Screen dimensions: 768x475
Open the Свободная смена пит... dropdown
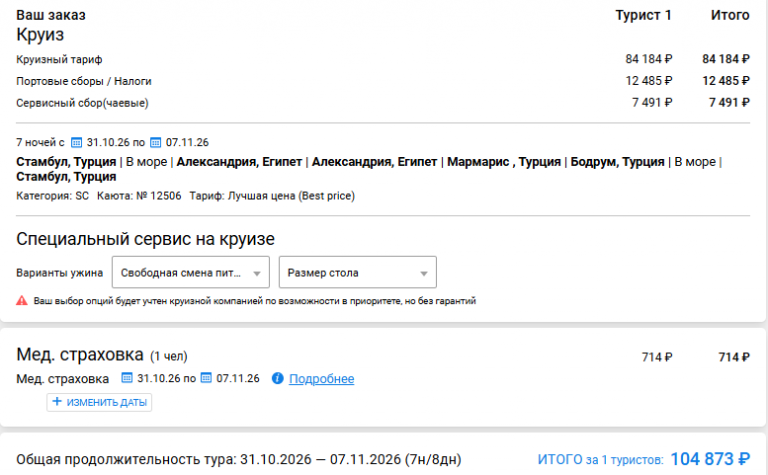point(191,272)
